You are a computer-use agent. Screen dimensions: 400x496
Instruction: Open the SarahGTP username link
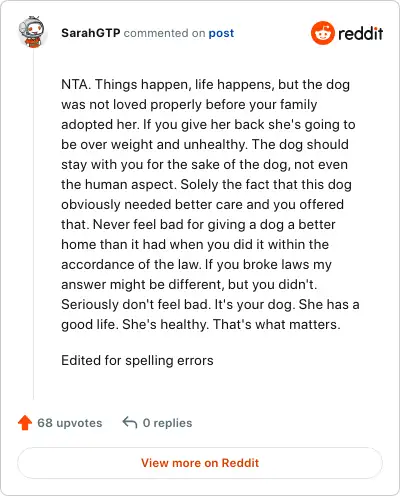point(91,33)
